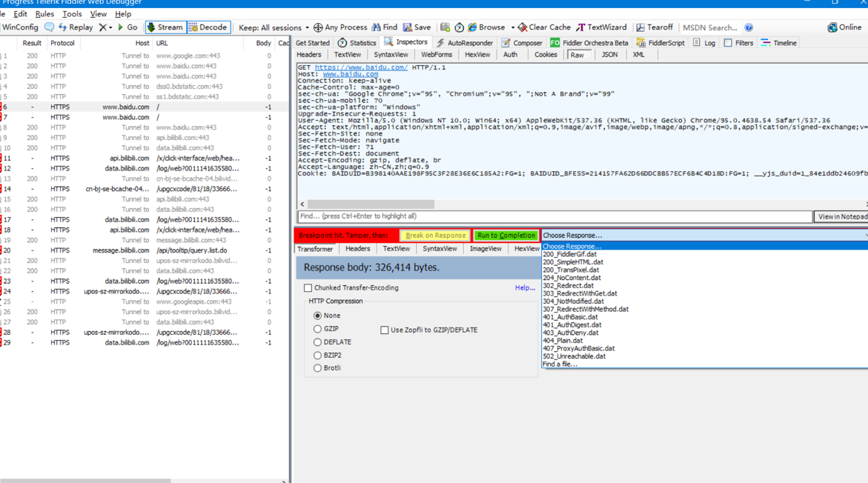Open the Rules menu
The image size is (868, 483).
(44, 14)
